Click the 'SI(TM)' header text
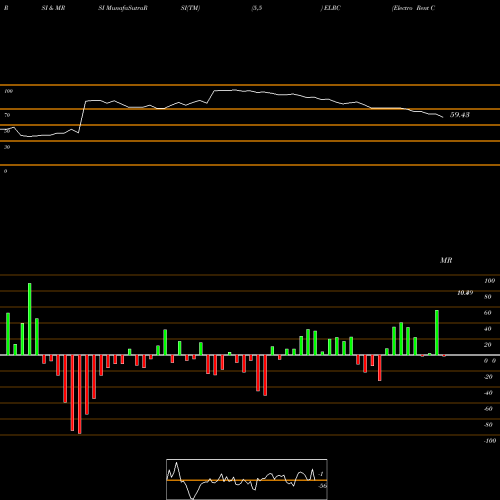 coord(190,8)
